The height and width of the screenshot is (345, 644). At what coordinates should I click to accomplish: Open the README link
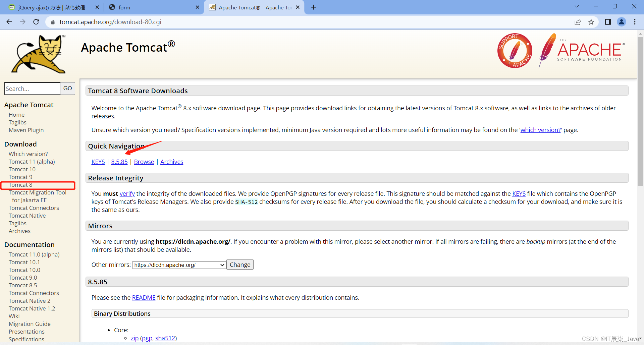click(x=144, y=298)
